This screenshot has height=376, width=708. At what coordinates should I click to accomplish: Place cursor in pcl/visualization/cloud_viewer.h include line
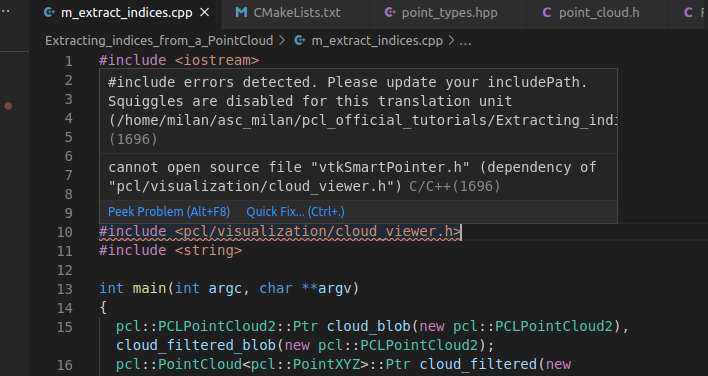click(280, 232)
